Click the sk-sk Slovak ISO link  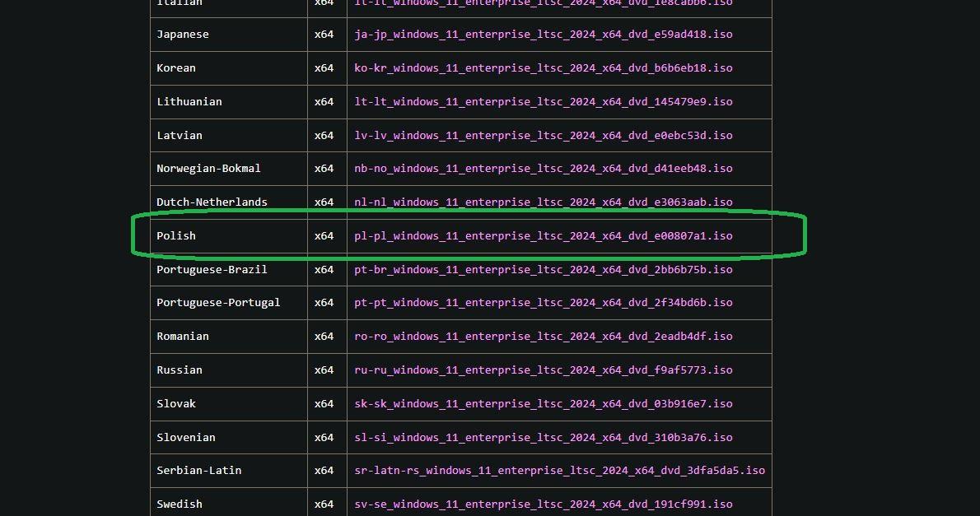(x=544, y=404)
